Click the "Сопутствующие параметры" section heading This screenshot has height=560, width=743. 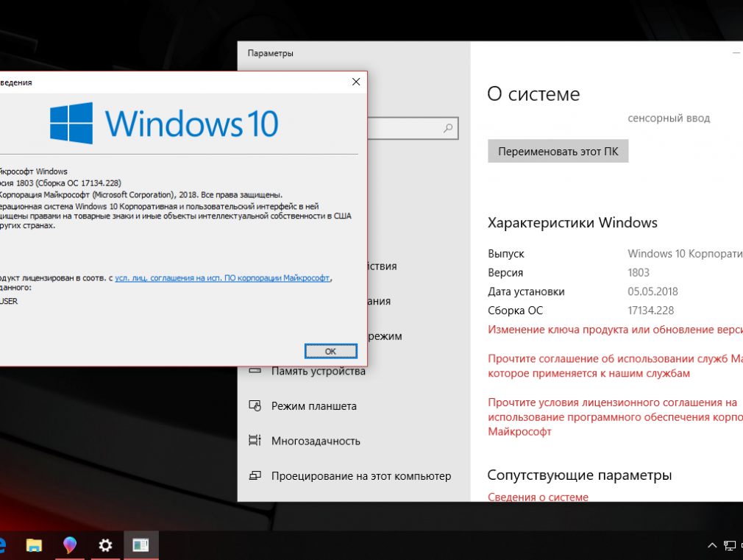(580, 475)
